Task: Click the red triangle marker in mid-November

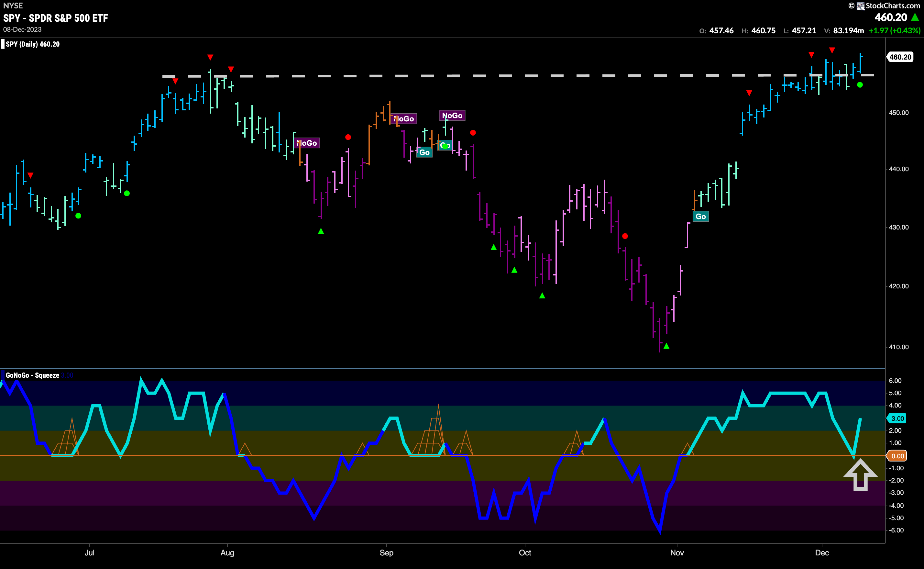Action: coord(749,93)
